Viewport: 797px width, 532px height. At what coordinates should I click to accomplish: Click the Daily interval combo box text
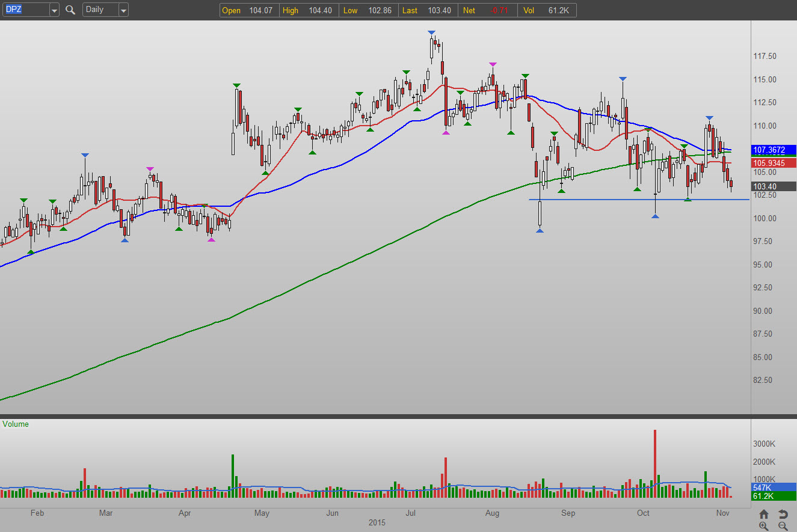point(99,10)
